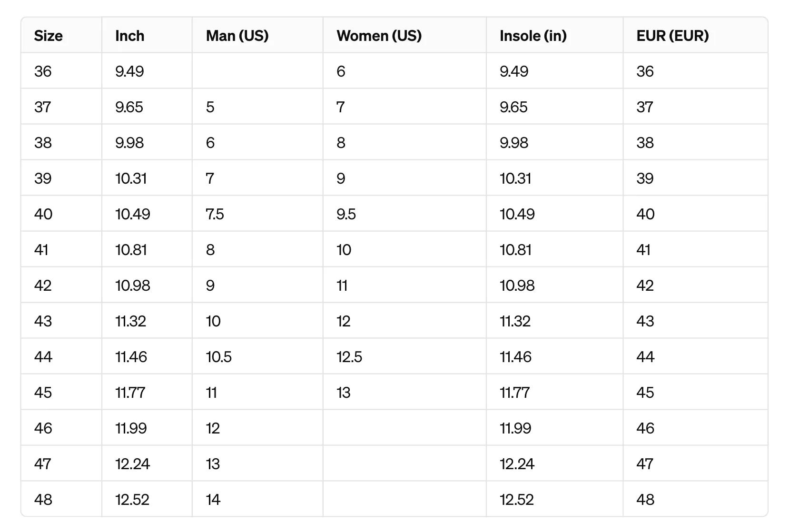789x532 pixels.
Task: Click the Man (US) header cell
Action: (x=237, y=36)
